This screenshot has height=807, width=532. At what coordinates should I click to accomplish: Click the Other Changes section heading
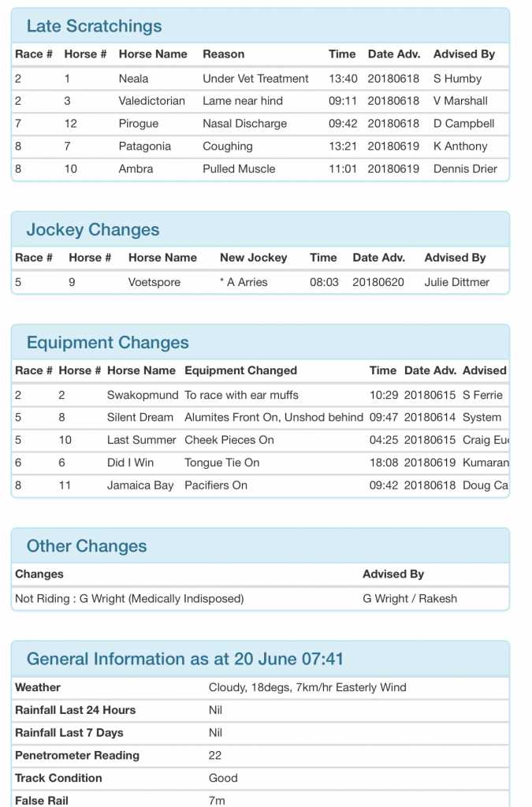tap(87, 546)
